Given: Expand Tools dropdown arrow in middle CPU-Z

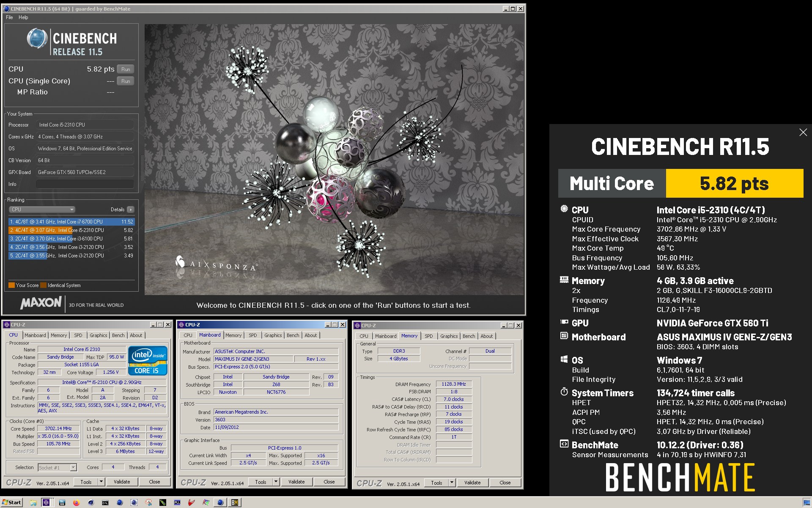Looking at the screenshot, I should 276,482.
